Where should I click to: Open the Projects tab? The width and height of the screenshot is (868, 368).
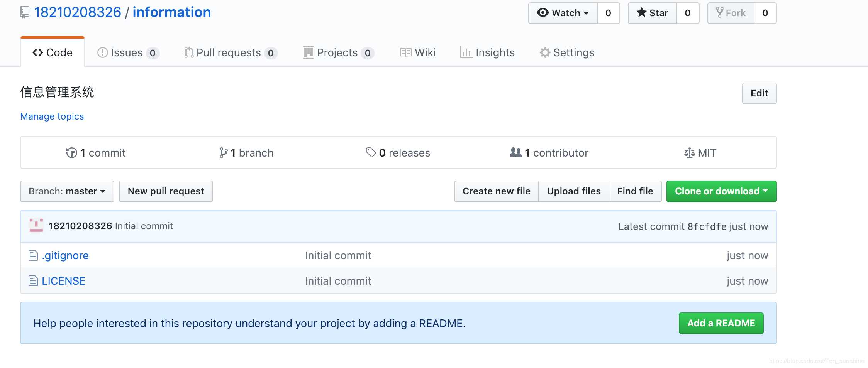(x=338, y=52)
